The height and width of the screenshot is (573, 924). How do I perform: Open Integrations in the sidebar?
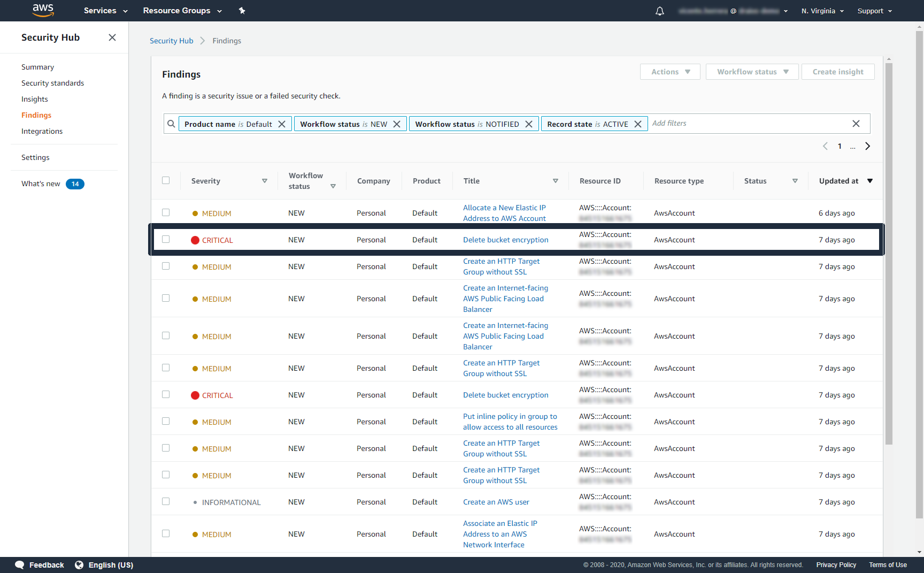pyautogui.click(x=42, y=131)
